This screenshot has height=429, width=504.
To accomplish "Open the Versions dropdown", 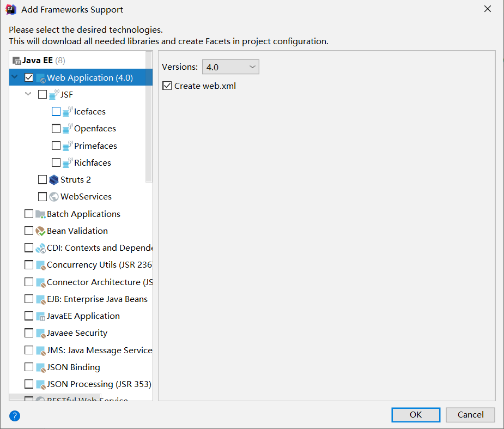I will point(230,67).
